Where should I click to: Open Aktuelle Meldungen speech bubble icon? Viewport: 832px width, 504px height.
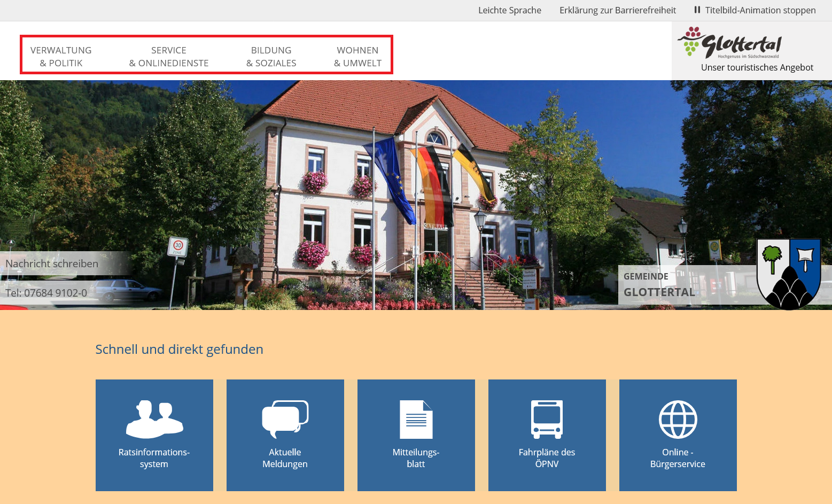[x=285, y=419]
